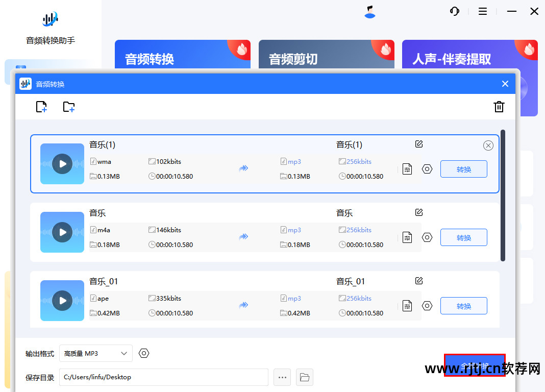Convert the 音乐 m4a file

pos(464,238)
